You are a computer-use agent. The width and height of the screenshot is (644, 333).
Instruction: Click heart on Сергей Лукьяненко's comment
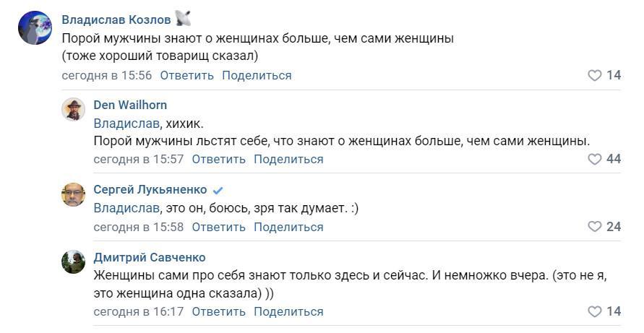[x=594, y=228]
